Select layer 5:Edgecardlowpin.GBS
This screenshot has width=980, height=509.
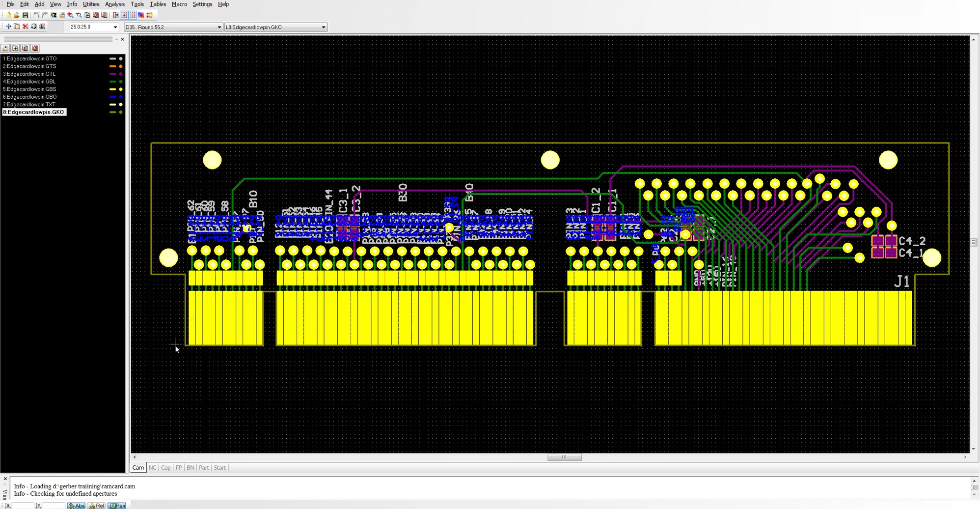(x=29, y=89)
